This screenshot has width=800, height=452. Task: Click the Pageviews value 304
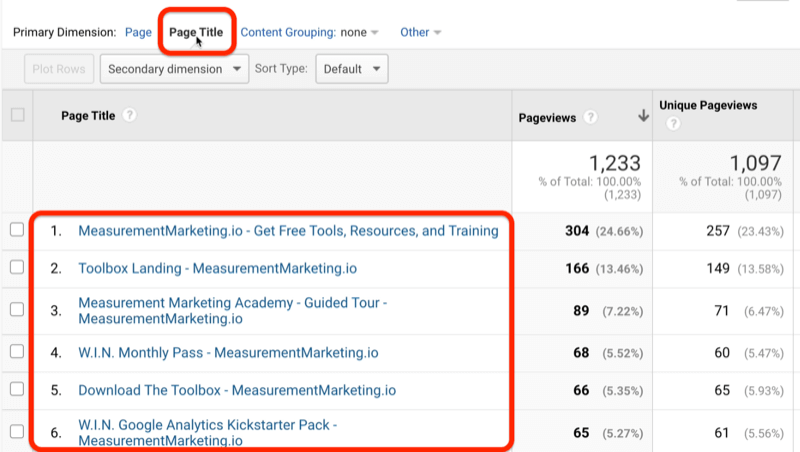point(577,231)
